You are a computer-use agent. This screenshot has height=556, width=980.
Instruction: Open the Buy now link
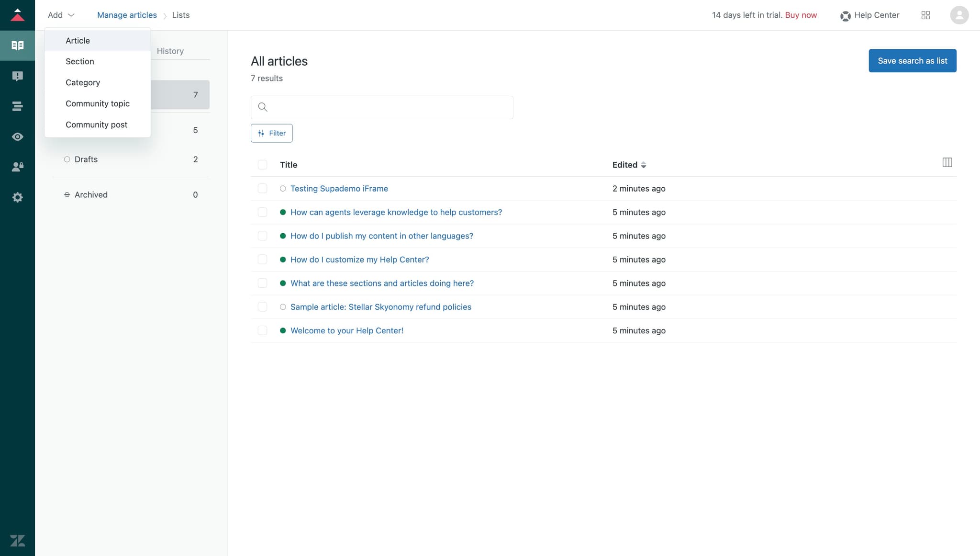(x=801, y=15)
